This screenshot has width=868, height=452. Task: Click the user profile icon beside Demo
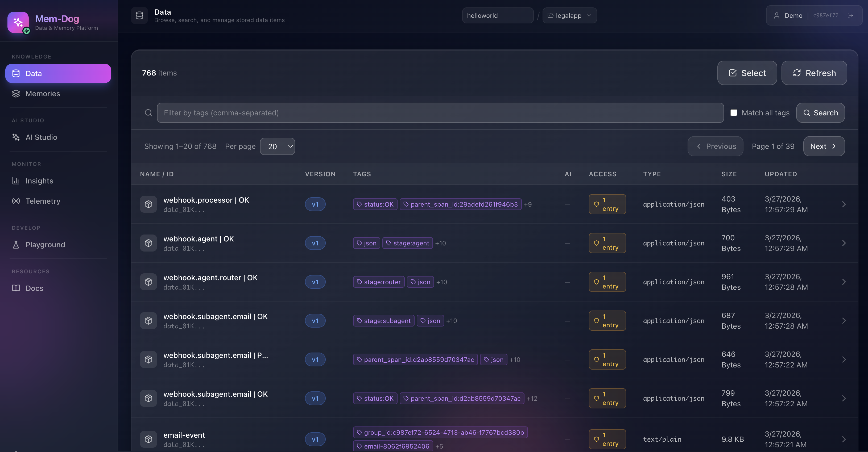pyautogui.click(x=776, y=15)
